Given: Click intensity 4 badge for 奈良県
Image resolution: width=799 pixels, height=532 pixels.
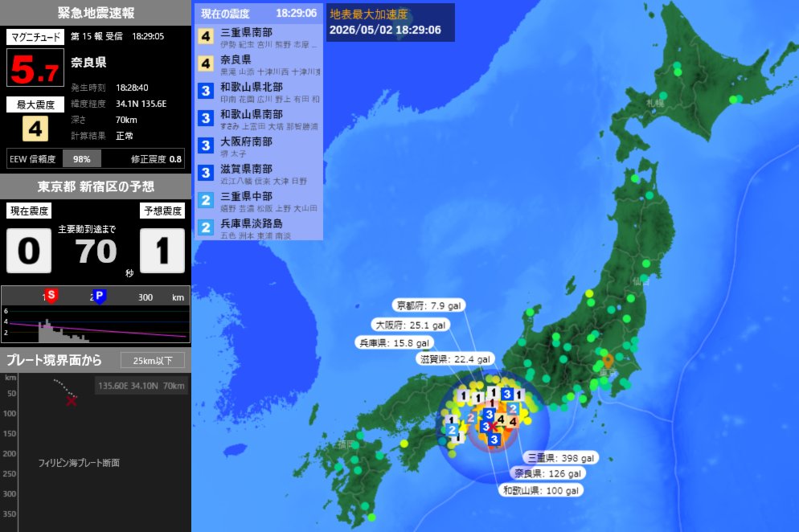Looking at the screenshot, I should 206,63.
